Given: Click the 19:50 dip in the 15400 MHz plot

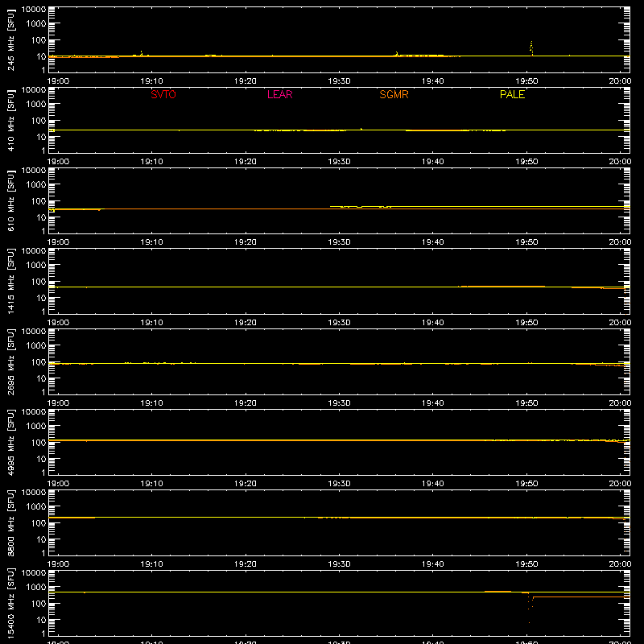Looking at the screenshot, I should click(x=529, y=608).
